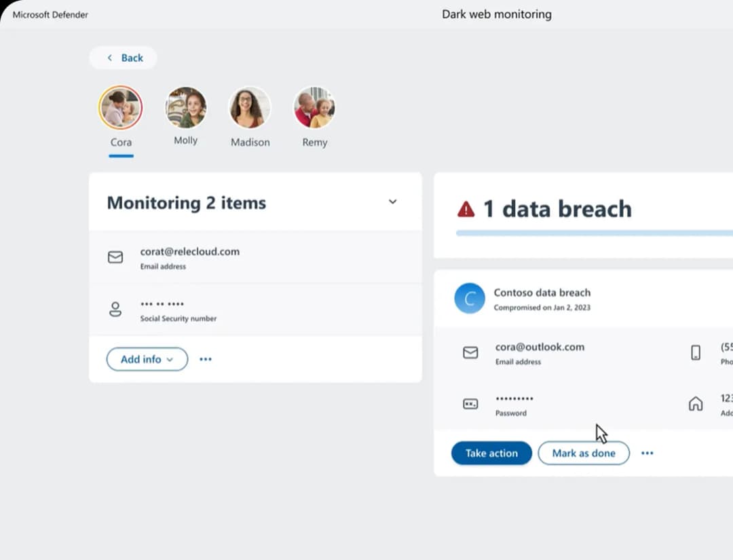Click the Monitoring 2 items heading
733x560 pixels.
[187, 203]
